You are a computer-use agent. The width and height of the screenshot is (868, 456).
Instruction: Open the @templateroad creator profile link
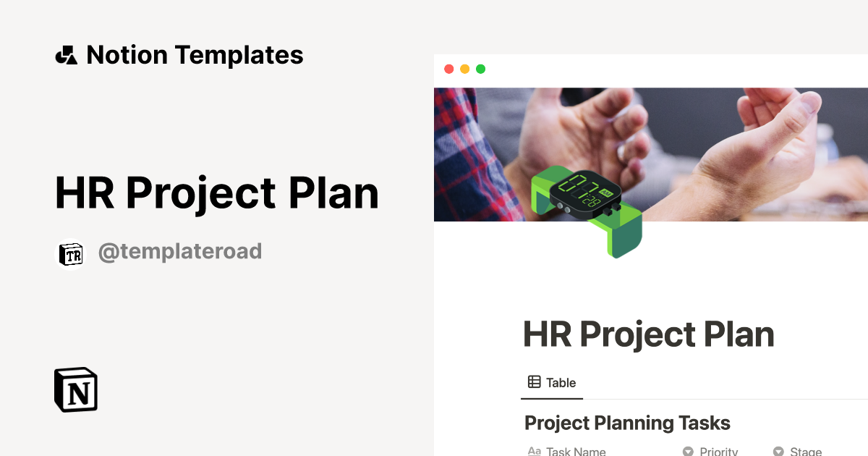coord(179,252)
